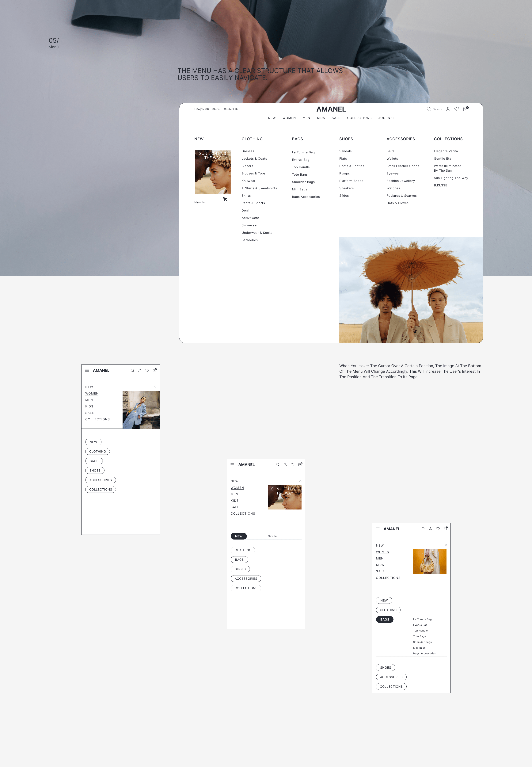Expand CLOTHING pill in left mobile mockup
The image size is (532, 767).
97,452
